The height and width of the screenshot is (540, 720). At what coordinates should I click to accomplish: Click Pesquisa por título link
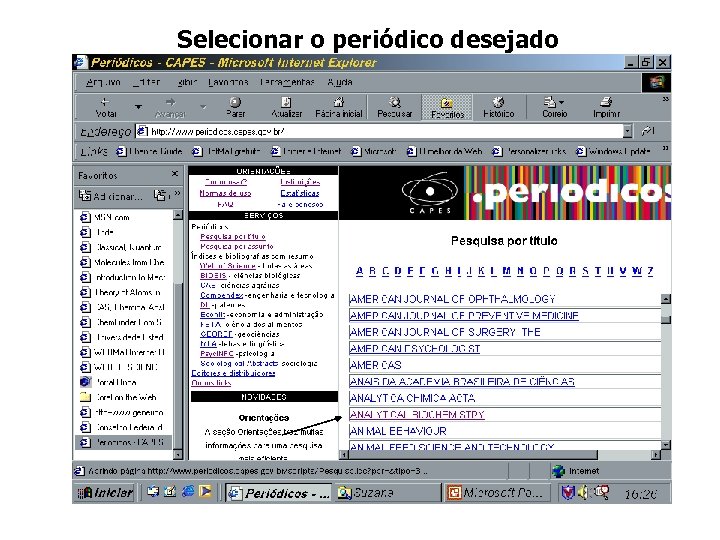(x=233, y=236)
